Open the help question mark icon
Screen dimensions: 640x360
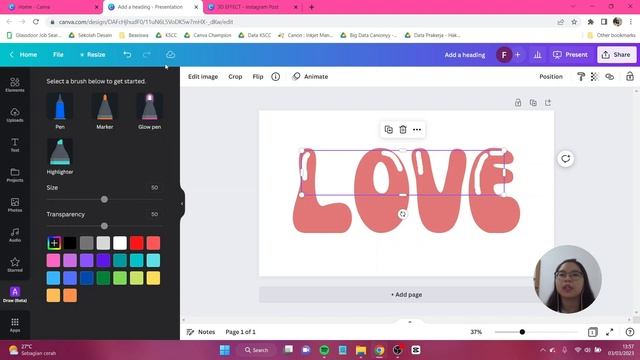coord(630,332)
